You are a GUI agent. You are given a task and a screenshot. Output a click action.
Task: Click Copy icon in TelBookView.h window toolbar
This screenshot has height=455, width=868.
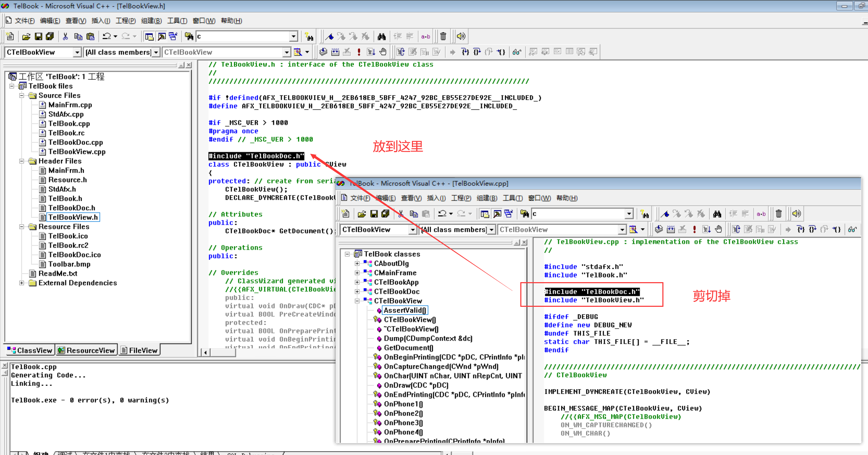78,36
